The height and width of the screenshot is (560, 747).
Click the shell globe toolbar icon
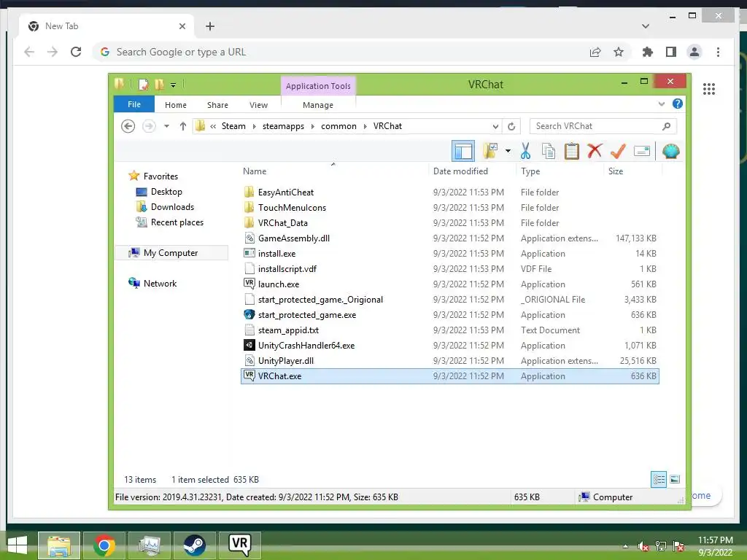click(x=671, y=152)
